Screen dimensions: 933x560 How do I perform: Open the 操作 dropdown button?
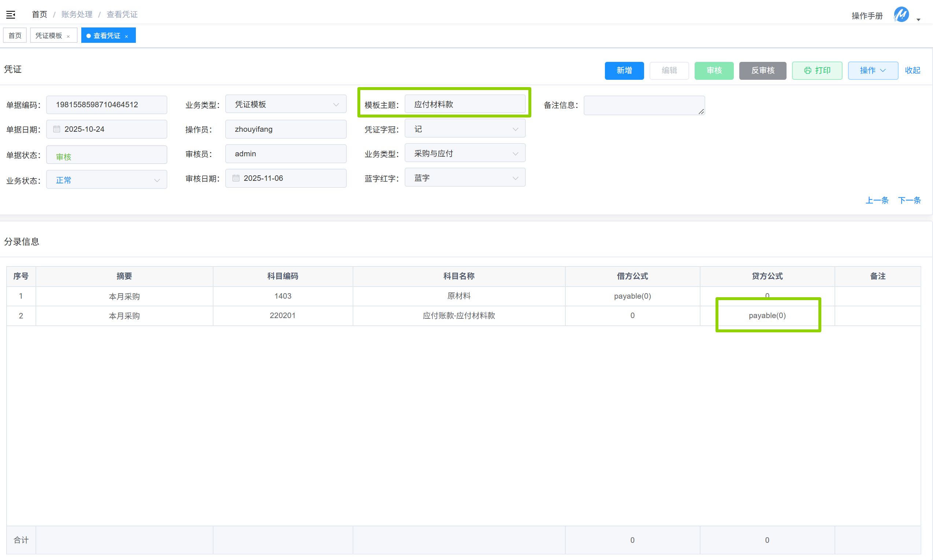[873, 71]
